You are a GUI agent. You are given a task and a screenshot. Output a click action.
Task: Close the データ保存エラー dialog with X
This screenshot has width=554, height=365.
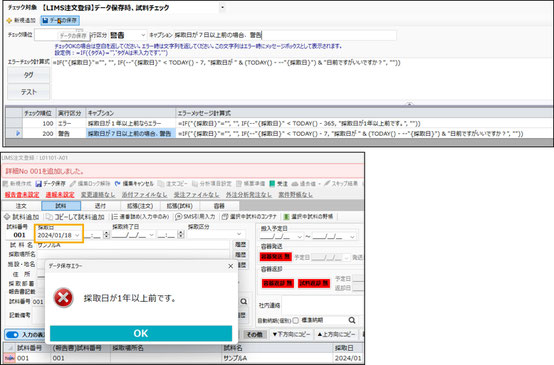click(230, 266)
